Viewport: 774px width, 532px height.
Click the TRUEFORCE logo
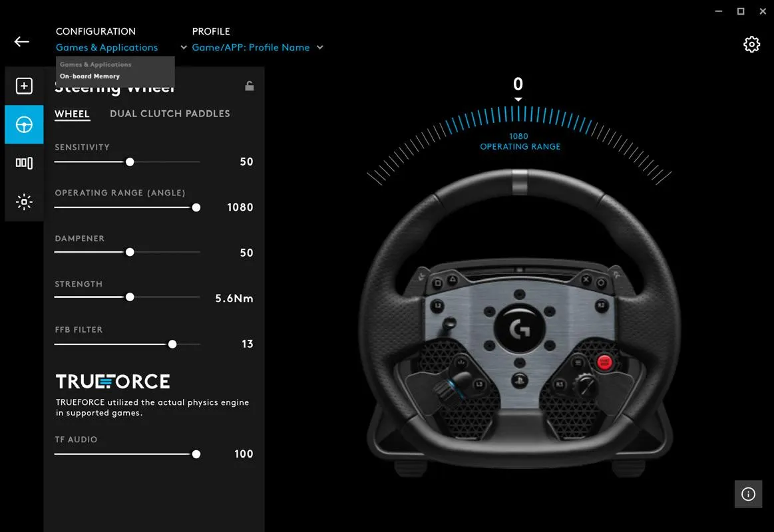113,381
